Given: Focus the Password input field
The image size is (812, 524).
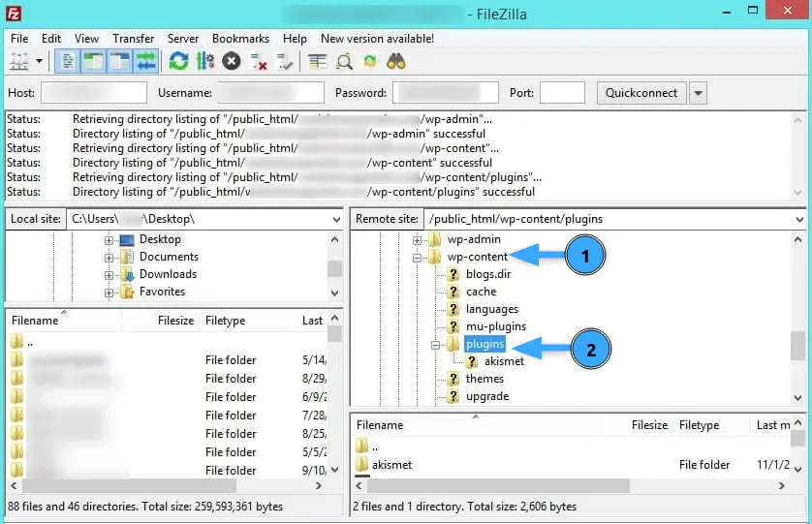Looking at the screenshot, I should 446,93.
